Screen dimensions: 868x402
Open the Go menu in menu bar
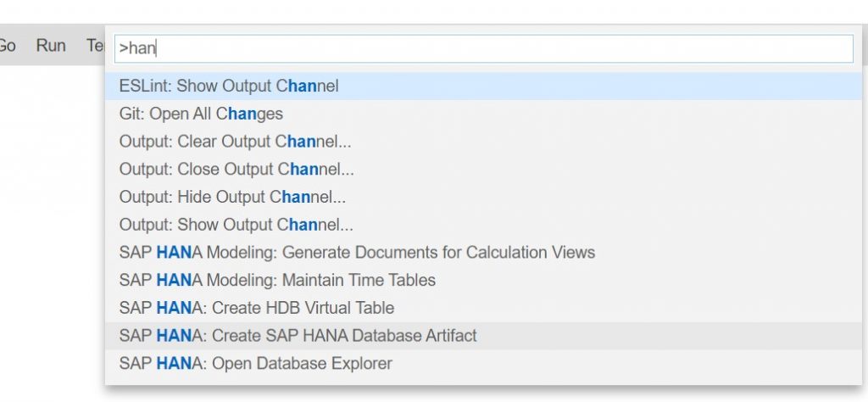coord(7,46)
